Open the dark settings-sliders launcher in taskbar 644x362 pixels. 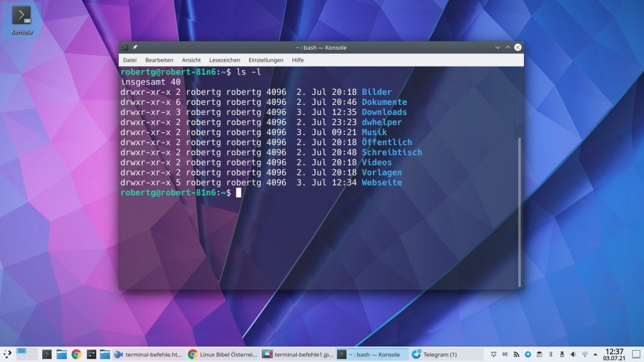(x=91, y=354)
